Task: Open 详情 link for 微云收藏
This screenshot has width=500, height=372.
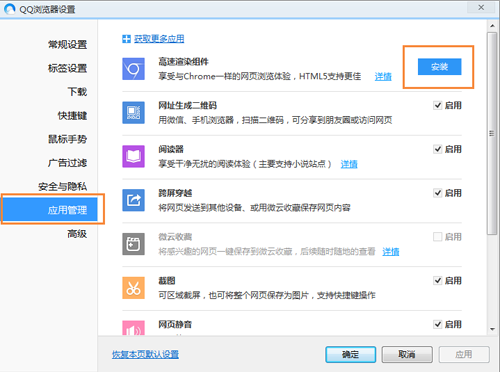Action: pos(391,252)
